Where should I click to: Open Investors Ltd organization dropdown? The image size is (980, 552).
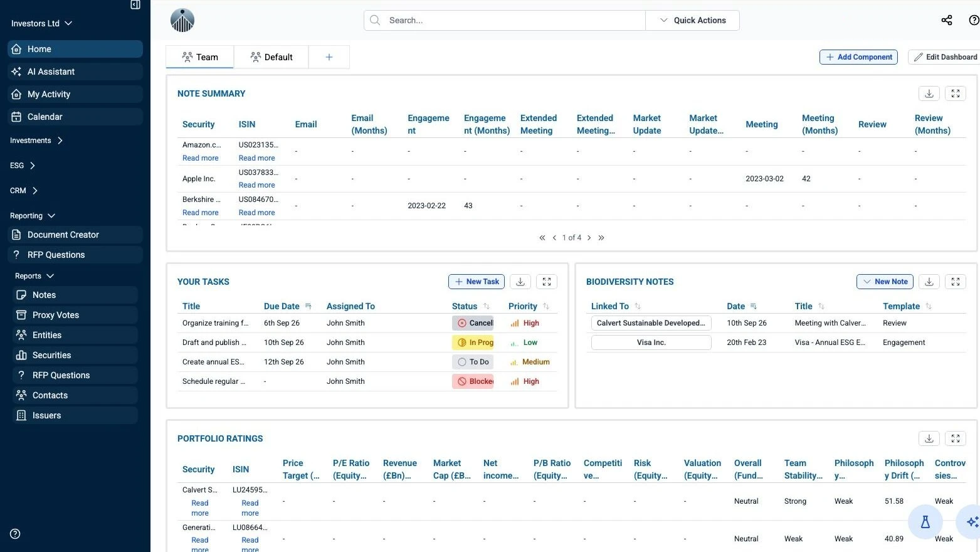pos(41,23)
